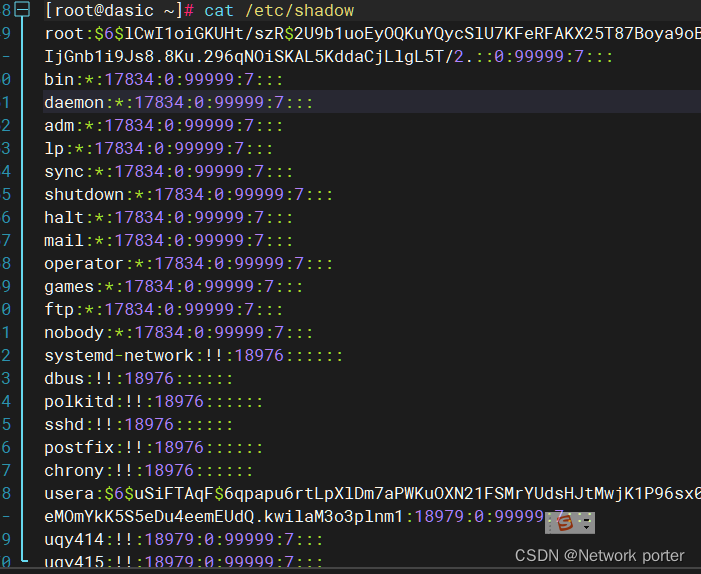Click the 'lp' user entry
Viewport: 701px width, 574px height.
pyautogui.click(x=159, y=148)
